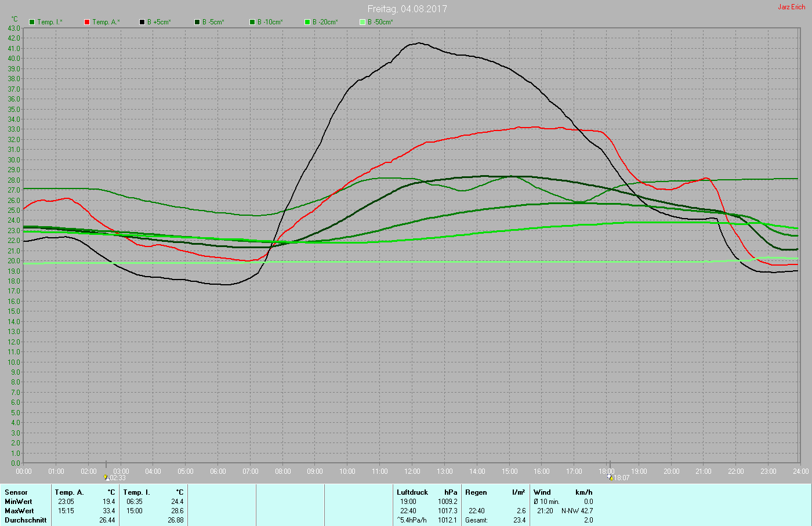The image size is (812, 526).
Task: Click the Temp. I.* dark green legend swatch
Action: coord(32,22)
